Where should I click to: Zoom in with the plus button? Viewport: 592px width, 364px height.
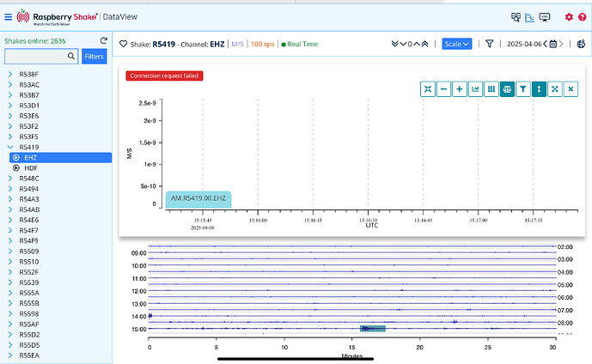click(x=460, y=89)
